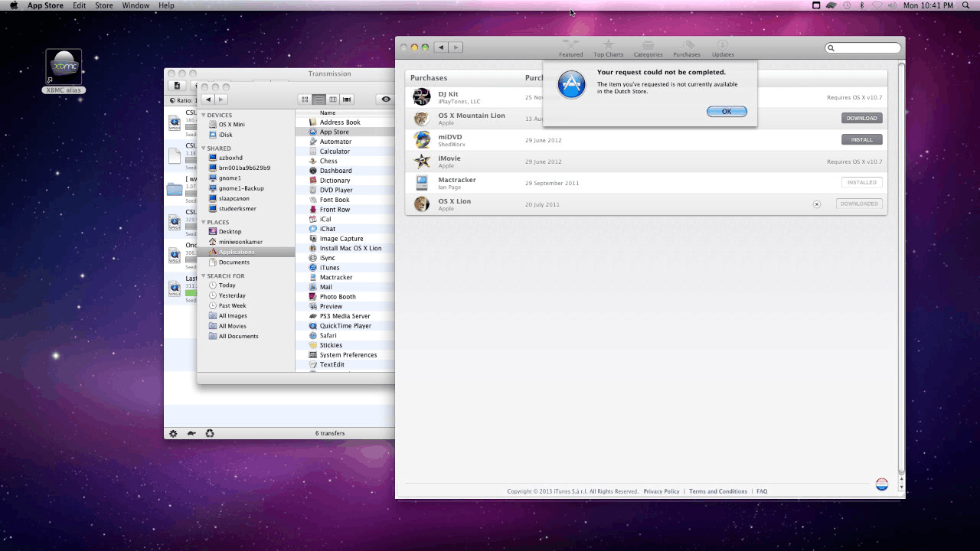Collapse the SHARED section in Finder sidebar
The height and width of the screenshot is (551, 980).
[x=204, y=148]
